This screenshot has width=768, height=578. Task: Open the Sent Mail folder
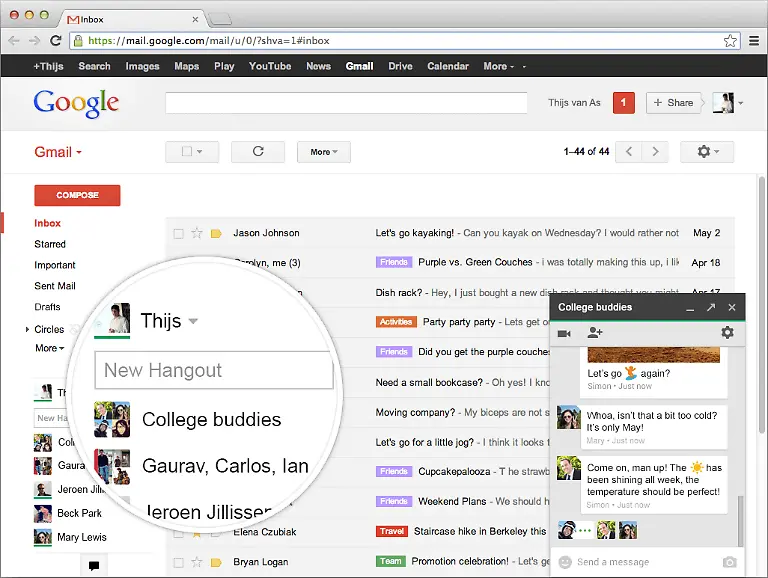(55, 286)
